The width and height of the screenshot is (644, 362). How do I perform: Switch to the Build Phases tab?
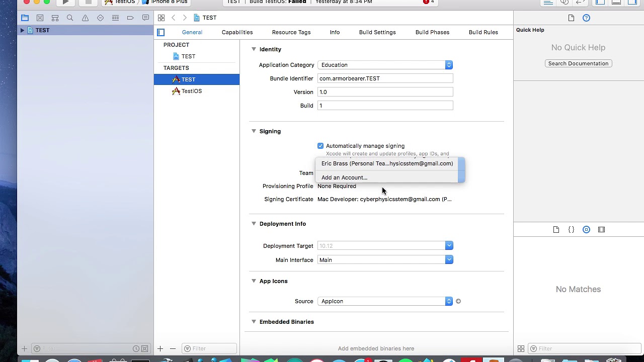(x=432, y=32)
